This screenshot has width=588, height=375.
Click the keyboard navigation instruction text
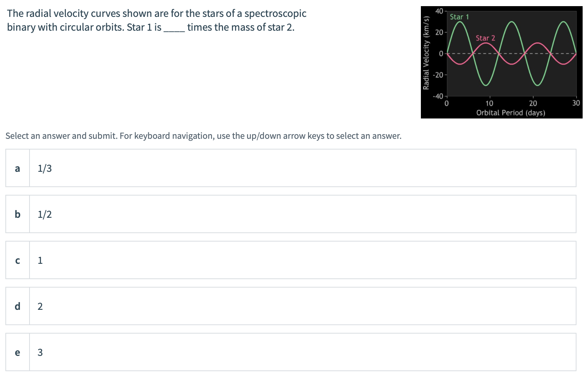click(x=204, y=136)
